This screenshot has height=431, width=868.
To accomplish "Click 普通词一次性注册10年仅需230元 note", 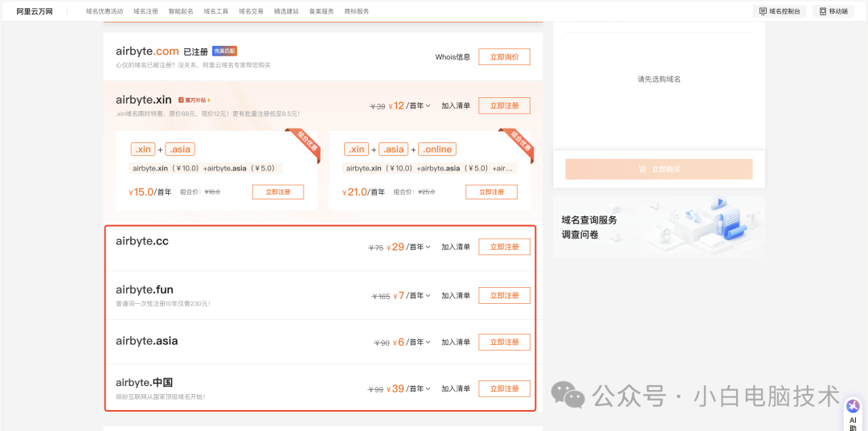I will coord(163,304).
